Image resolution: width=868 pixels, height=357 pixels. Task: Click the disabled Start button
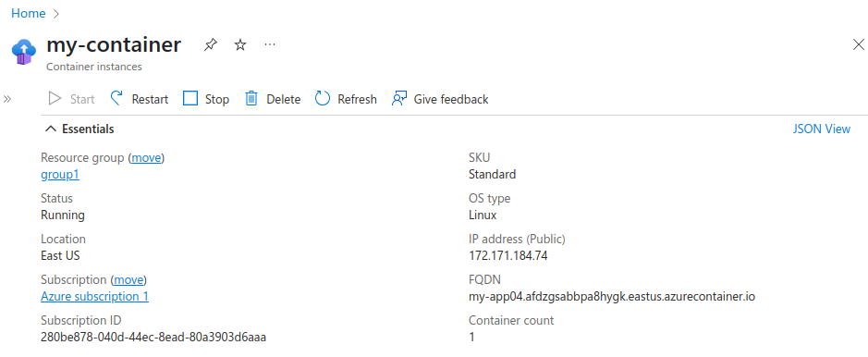pyautogui.click(x=71, y=99)
